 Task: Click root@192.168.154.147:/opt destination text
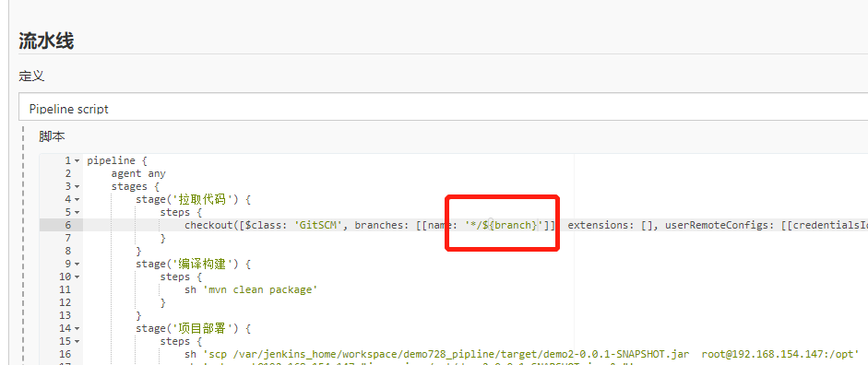pos(778,354)
